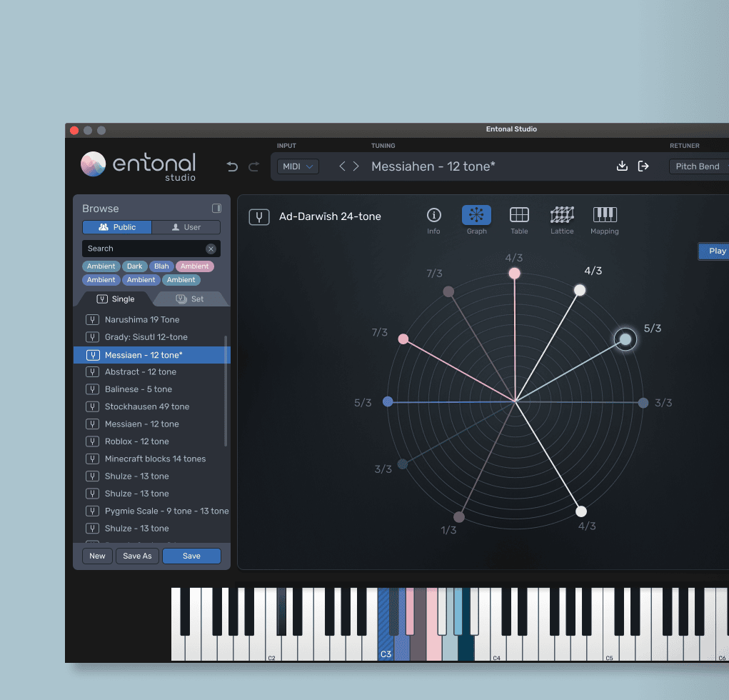This screenshot has height=700, width=729.
Task: Click the Save As button
Action: (137, 556)
